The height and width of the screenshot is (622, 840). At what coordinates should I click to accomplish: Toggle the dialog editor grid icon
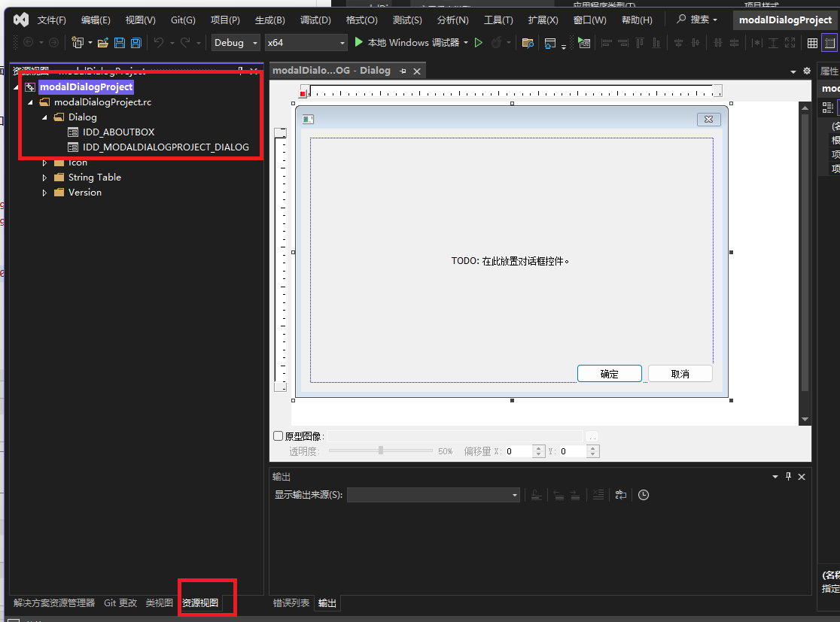pos(812,43)
